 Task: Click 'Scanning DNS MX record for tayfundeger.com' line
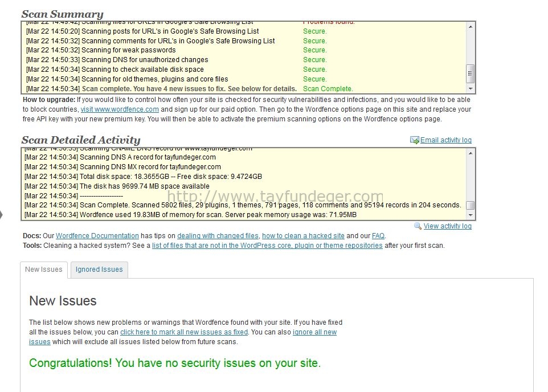(x=122, y=167)
